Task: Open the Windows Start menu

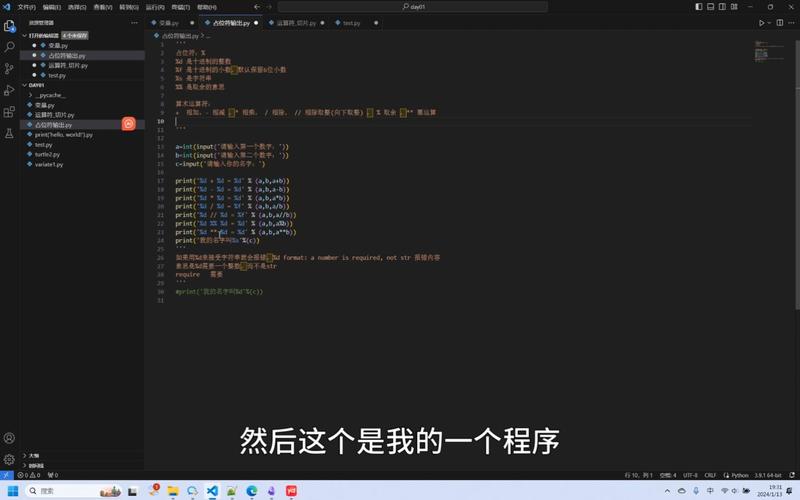Action: [13, 491]
